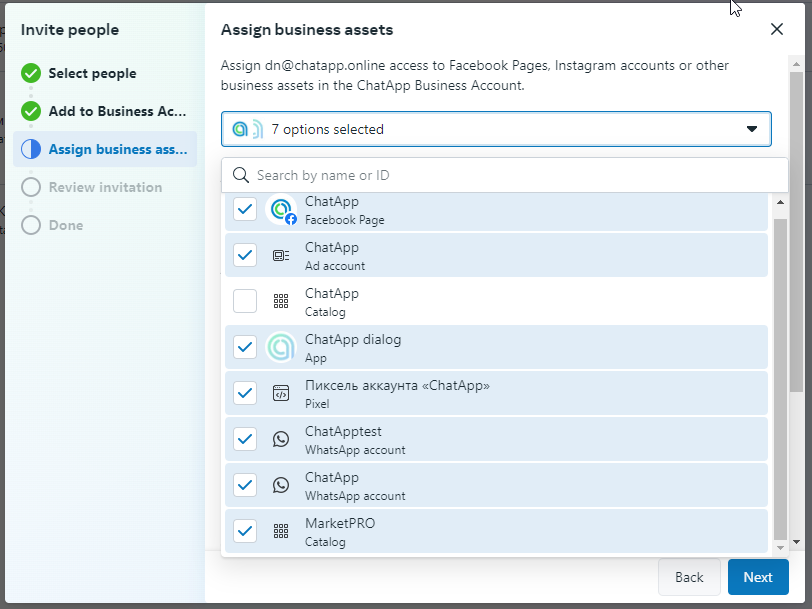The image size is (812, 609).
Task: Uncheck the MarketPRO Catalog checkbox
Action: (x=245, y=531)
